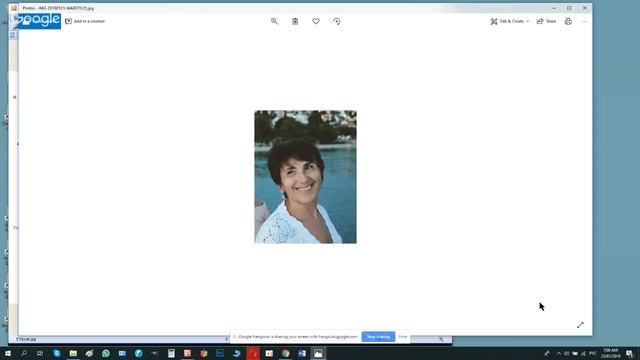Rotate the photo using the rotate icon
Image resolution: width=640 pixels, height=360 pixels.
(337, 21)
